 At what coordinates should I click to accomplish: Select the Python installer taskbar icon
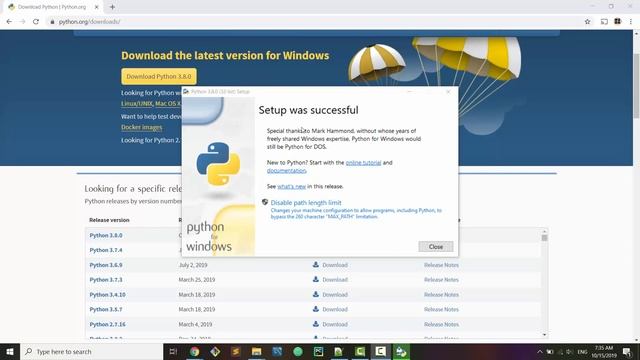pyautogui.click(x=401, y=351)
